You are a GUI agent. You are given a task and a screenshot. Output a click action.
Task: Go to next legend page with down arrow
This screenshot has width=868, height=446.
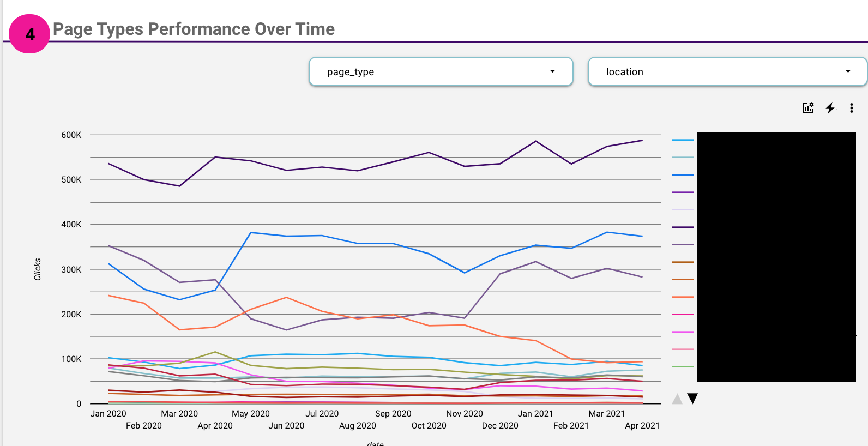tap(692, 399)
